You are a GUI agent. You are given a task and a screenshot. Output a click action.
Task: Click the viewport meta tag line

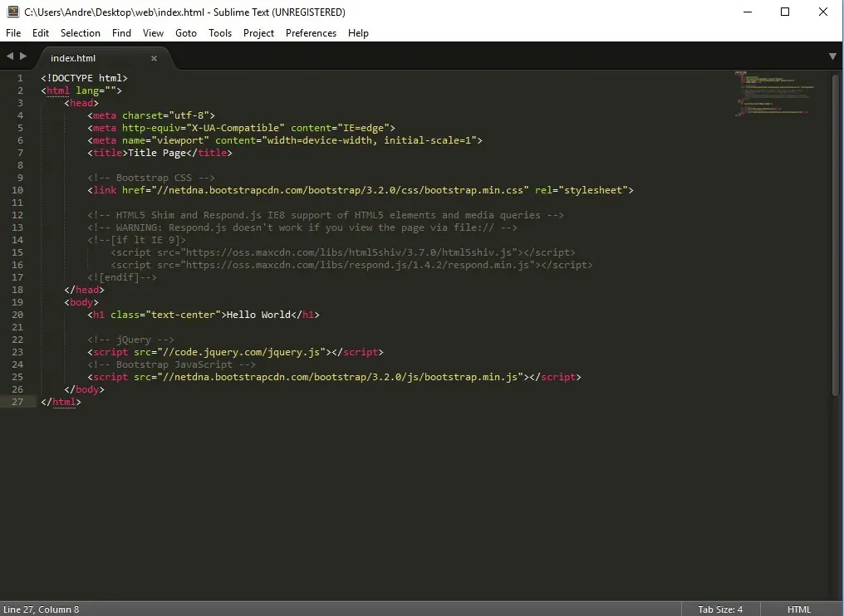tap(285, 139)
